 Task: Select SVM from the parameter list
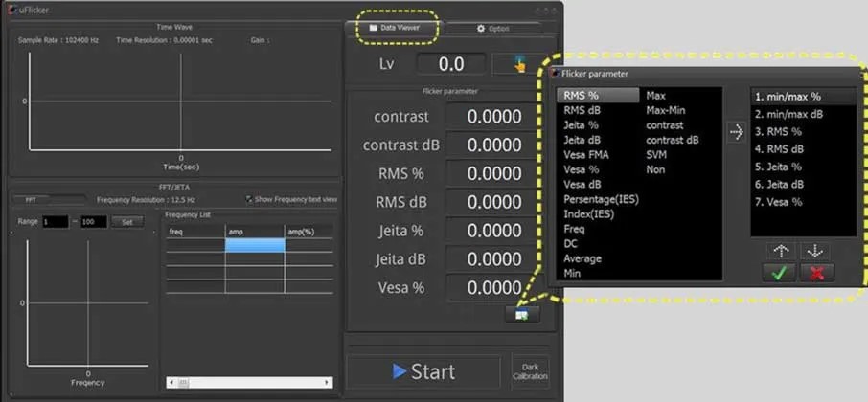tap(655, 154)
